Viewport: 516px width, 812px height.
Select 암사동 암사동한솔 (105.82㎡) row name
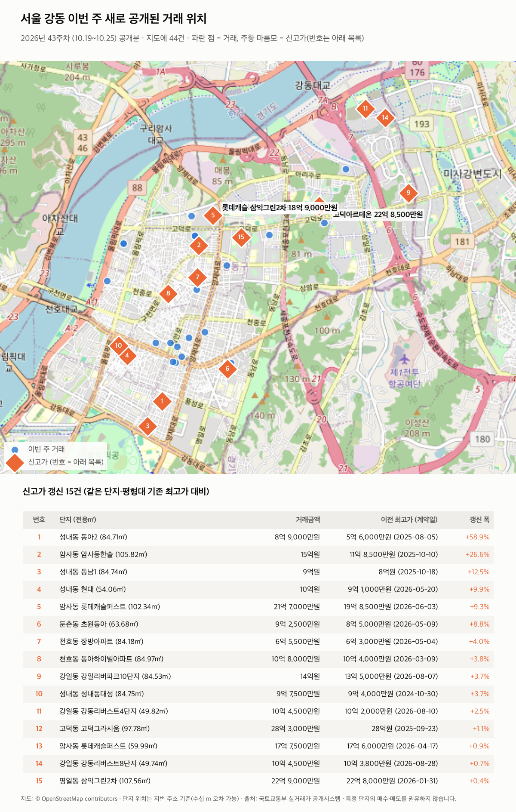point(103,554)
